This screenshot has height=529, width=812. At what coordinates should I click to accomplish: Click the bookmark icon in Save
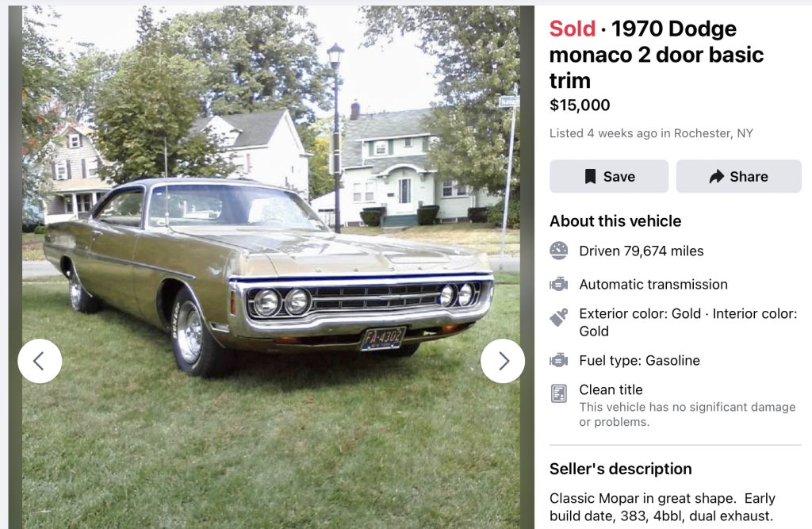coord(590,176)
